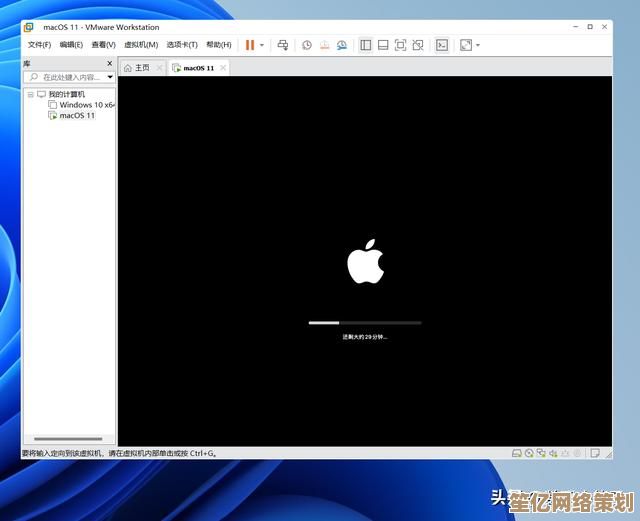Image resolution: width=640 pixels, height=521 pixels.
Task: Open the 查看(V) menu
Action: coord(103,45)
